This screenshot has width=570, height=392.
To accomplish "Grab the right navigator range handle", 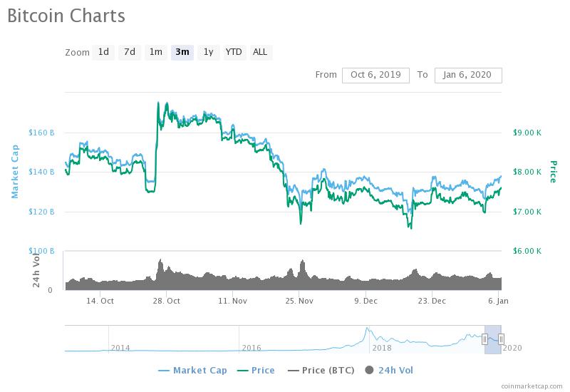I will [x=501, y=339].
